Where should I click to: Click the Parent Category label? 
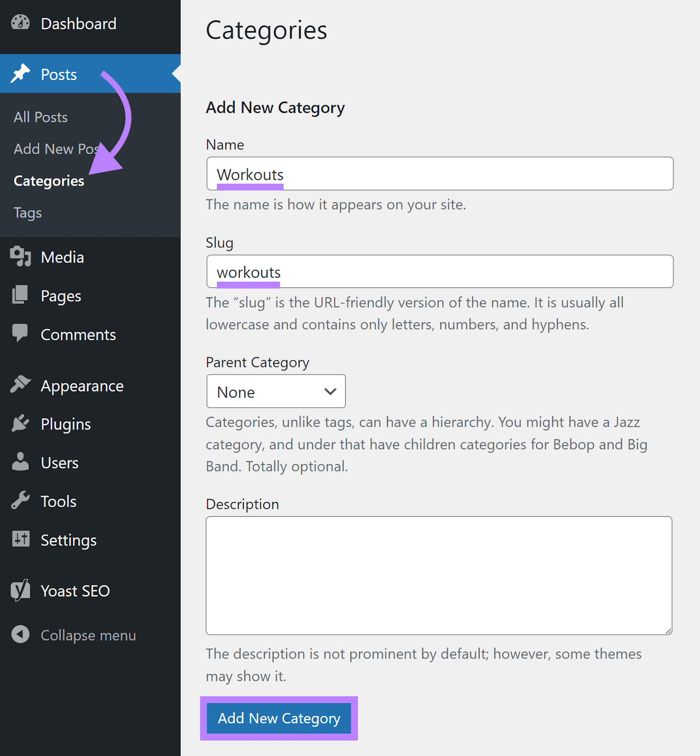click(x=258, y=363)
